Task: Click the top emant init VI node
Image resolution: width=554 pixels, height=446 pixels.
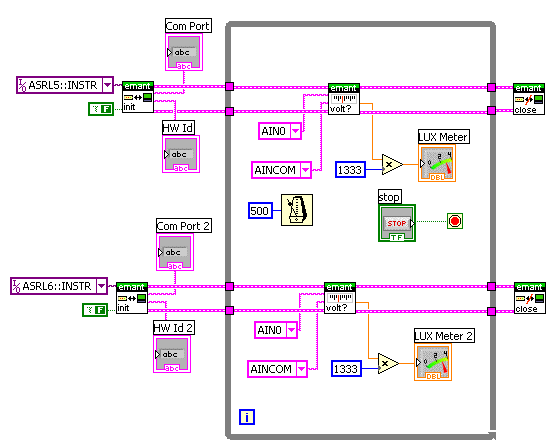Action: tap(138, 97)
